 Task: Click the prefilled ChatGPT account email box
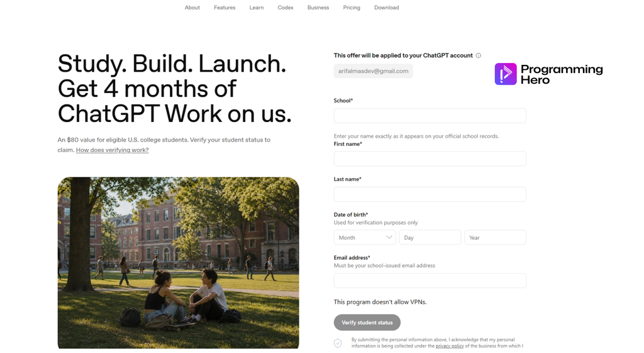374,71
